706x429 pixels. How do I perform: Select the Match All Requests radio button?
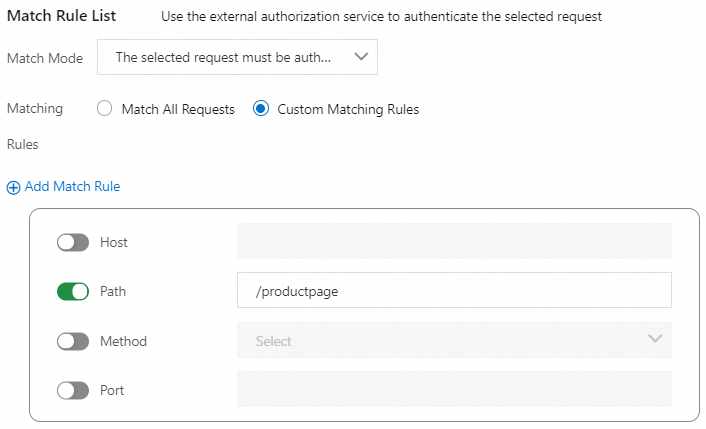click(x=104, y=109)
